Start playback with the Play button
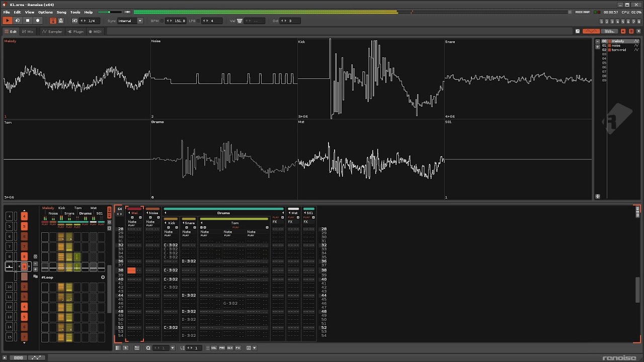The image size is (644, 362). (7, 21)
